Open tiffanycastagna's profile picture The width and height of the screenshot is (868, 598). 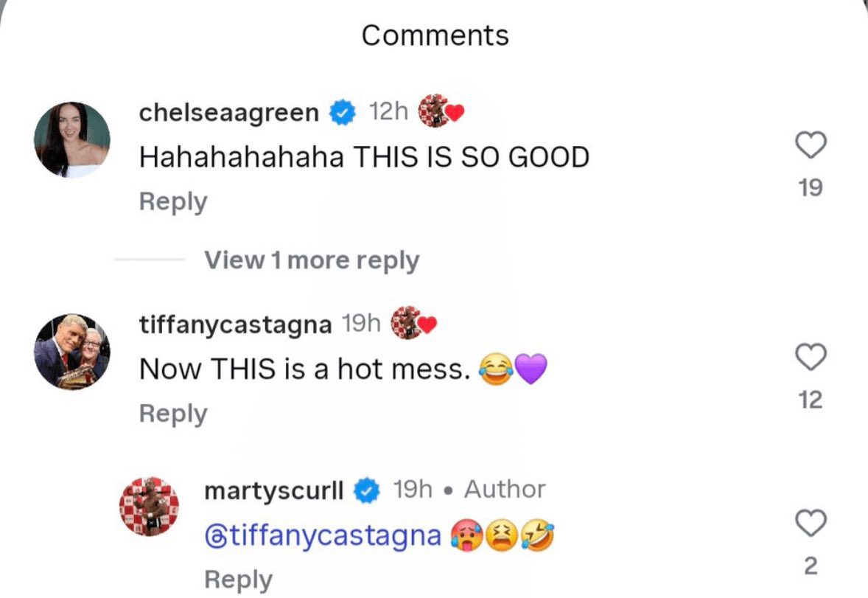tap(72, 351)
